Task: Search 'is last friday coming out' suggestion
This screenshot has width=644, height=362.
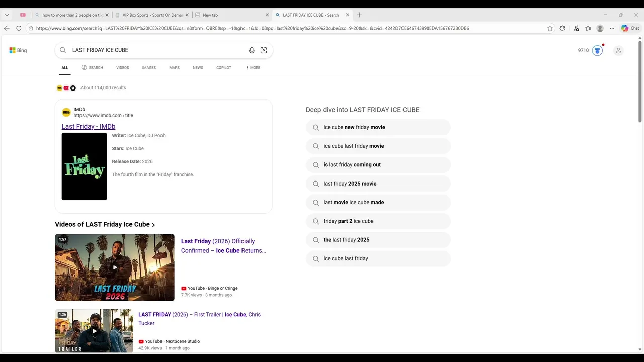Action: point(378,165)
